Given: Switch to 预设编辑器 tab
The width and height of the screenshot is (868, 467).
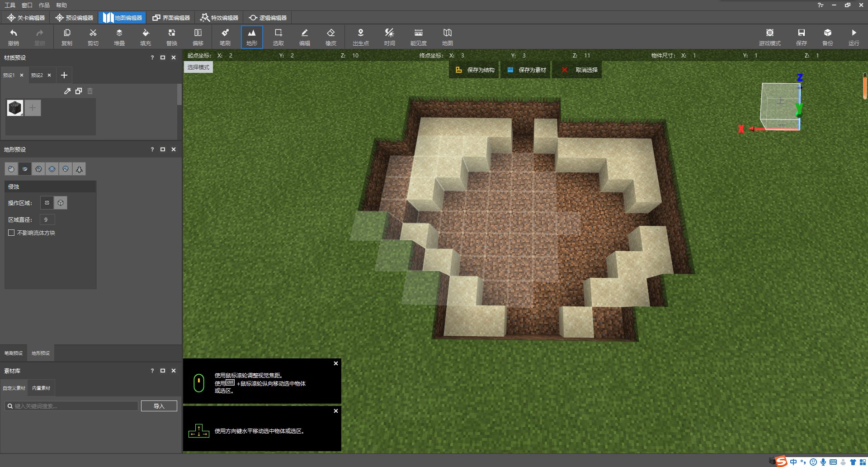Looking at the screenshot, I should pos(75,18).
